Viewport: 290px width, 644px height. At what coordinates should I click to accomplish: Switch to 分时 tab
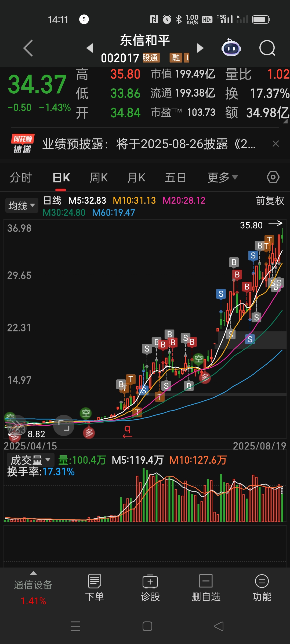pos(21,177)
